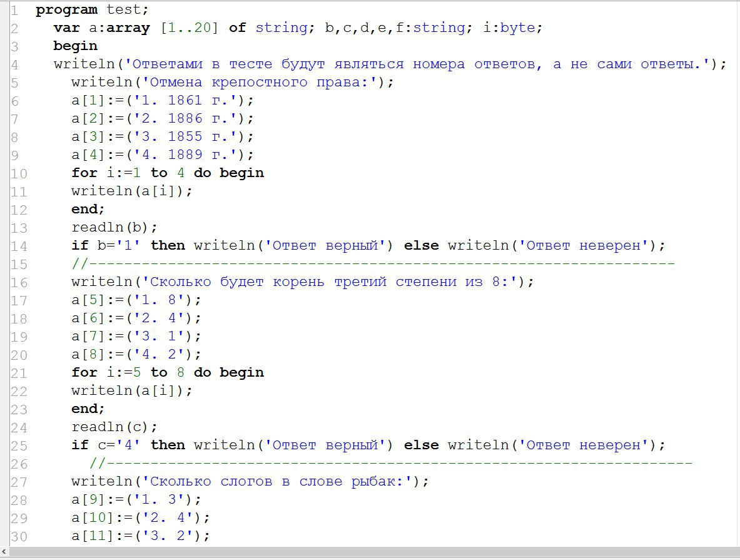Viewport: 740px width, 560px height.
Task: Click the 'for i:=5 to 8 do begin' line
Action: [168, 372]
